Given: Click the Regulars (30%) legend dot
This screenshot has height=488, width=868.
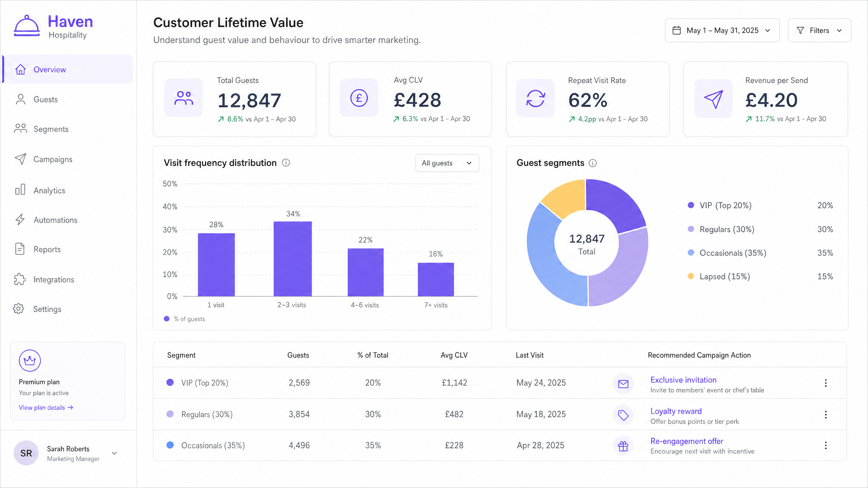Looking at the screenshot, I should (x=691, y=229).
